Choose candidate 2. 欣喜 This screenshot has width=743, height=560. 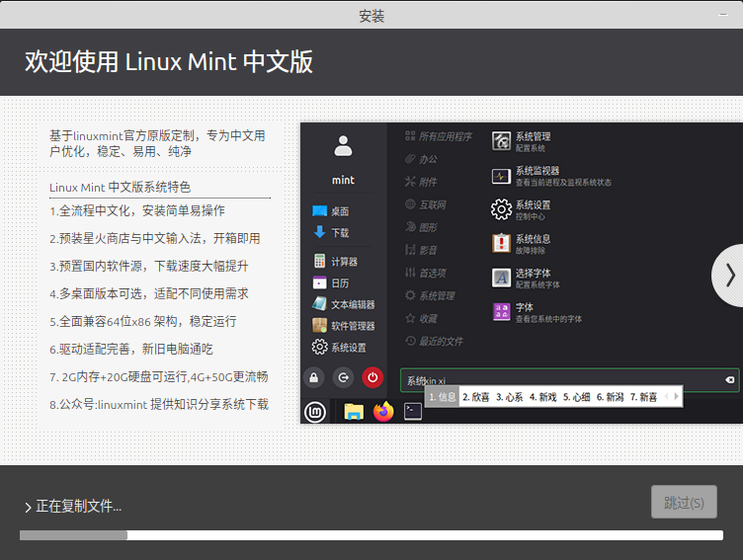476,397
